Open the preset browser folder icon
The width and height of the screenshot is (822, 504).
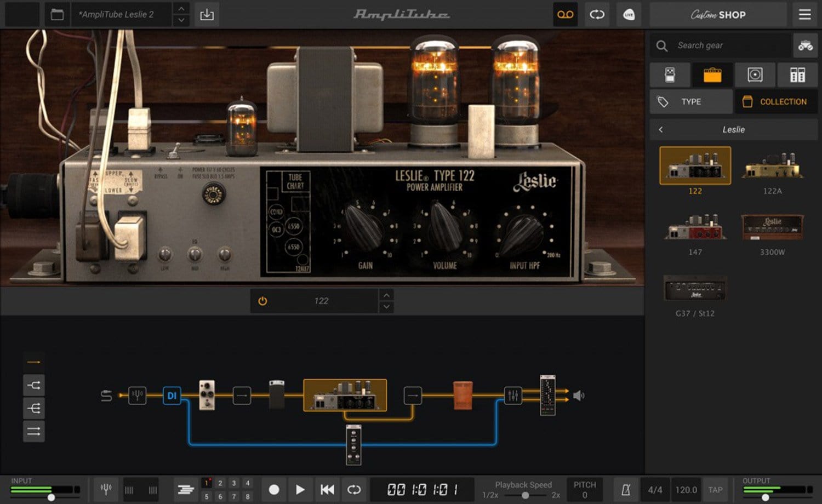tap(57, 14)
